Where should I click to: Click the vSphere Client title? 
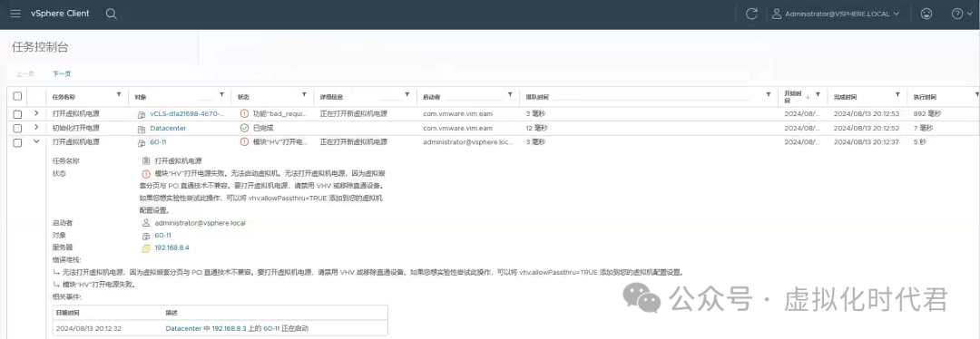60,13
